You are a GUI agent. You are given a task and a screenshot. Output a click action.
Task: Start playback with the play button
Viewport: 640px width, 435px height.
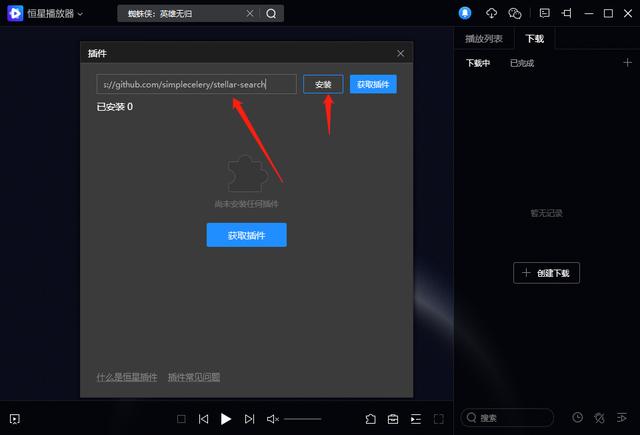(x=226, y=419)
